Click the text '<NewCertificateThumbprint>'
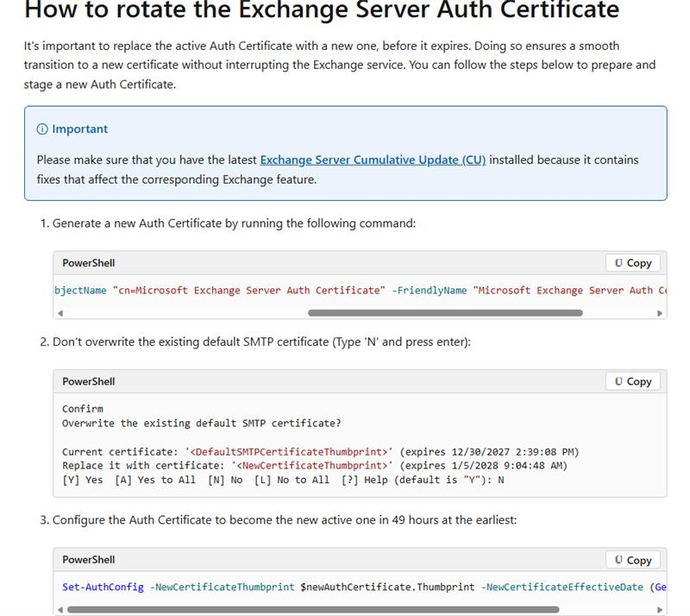This screenshot has width=690, height=616. click(x=312, y=465)
